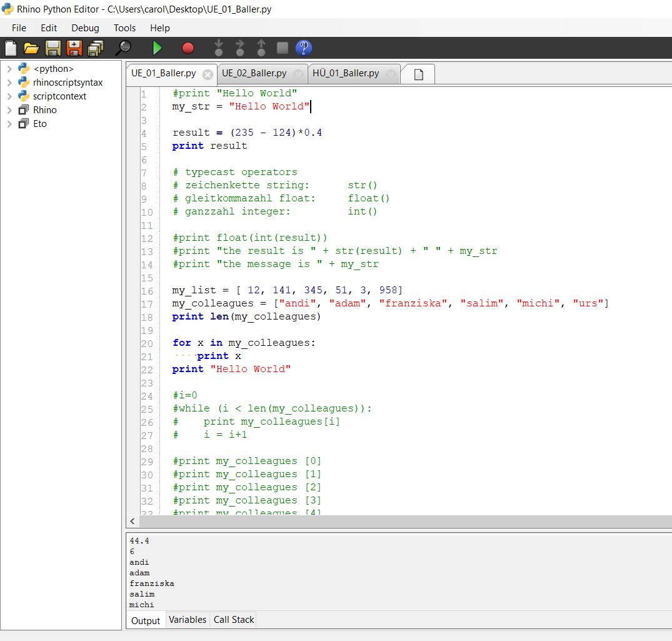This screenshot has width=672, height=641.
Task: Open the search magnifier tool
Action: coord(123,48)
